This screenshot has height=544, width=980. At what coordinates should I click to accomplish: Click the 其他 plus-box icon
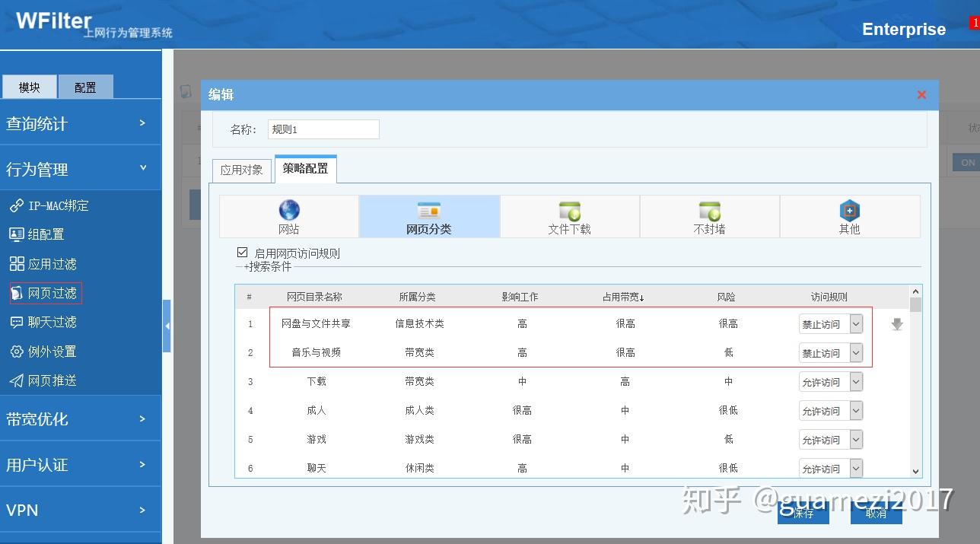[849, 210]
